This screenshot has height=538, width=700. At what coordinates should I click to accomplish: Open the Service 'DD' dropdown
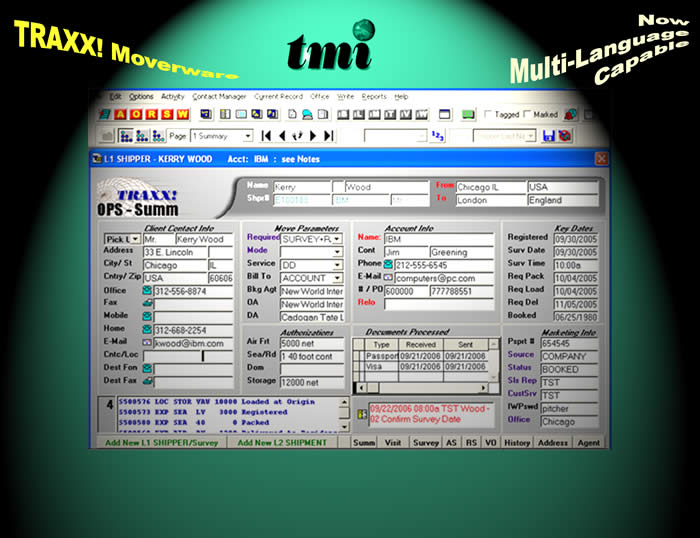point(337,265)
